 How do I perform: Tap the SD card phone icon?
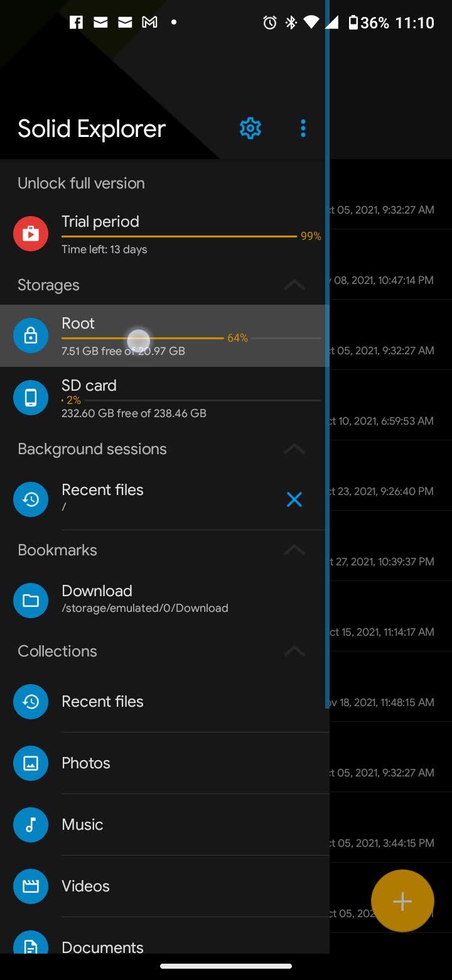pyautogui.click(x=31, y=398)
